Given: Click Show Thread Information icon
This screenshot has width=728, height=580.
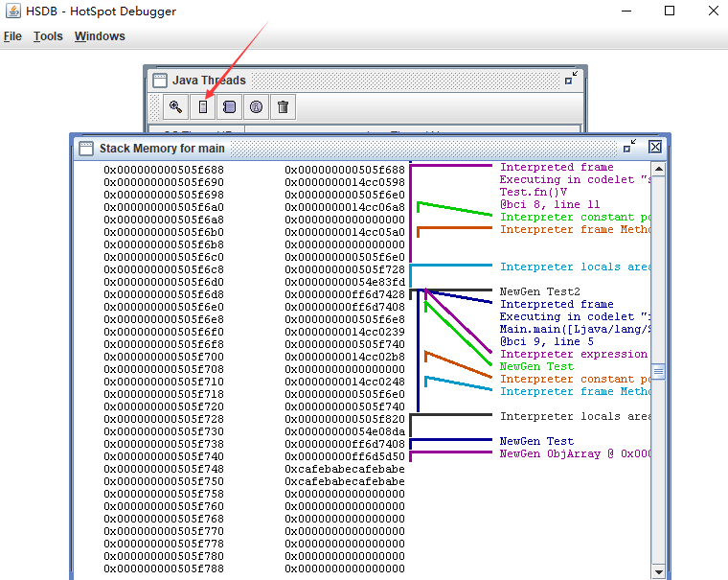Looking at the screenshot, I should tap(257, 106).
